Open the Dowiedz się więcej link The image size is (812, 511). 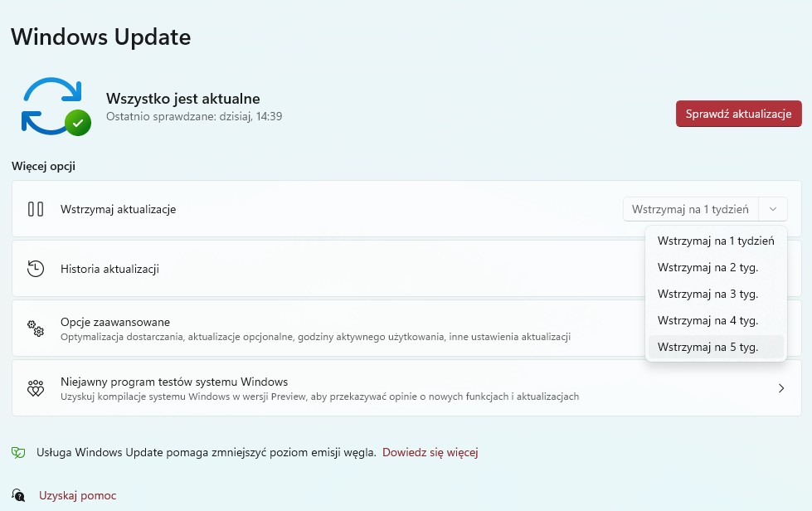[x=430, y=453]
